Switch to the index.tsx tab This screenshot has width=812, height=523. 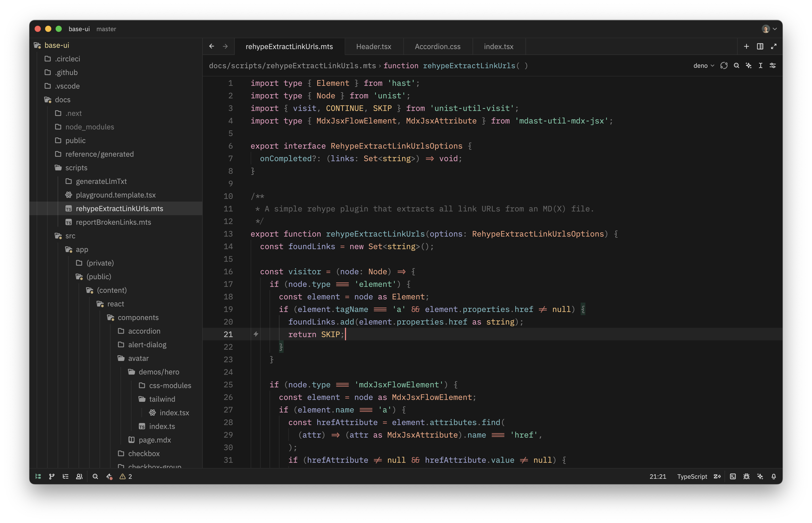[x=498, y=47]
